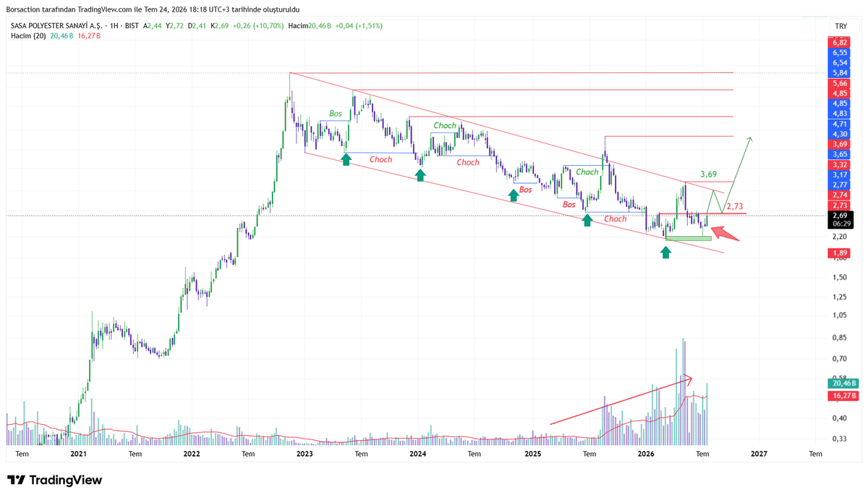Screen dimensions: 868x498
Task: Select the 5,84 price axis label
Action: pos(840,73)
